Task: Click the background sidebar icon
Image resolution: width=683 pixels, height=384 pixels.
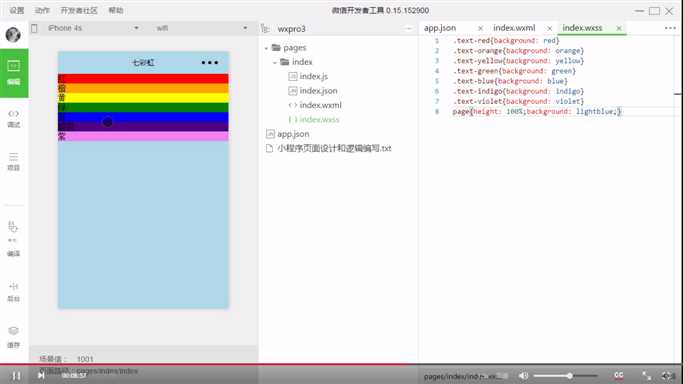Action: pyautogui.click(x=14, y=292)
